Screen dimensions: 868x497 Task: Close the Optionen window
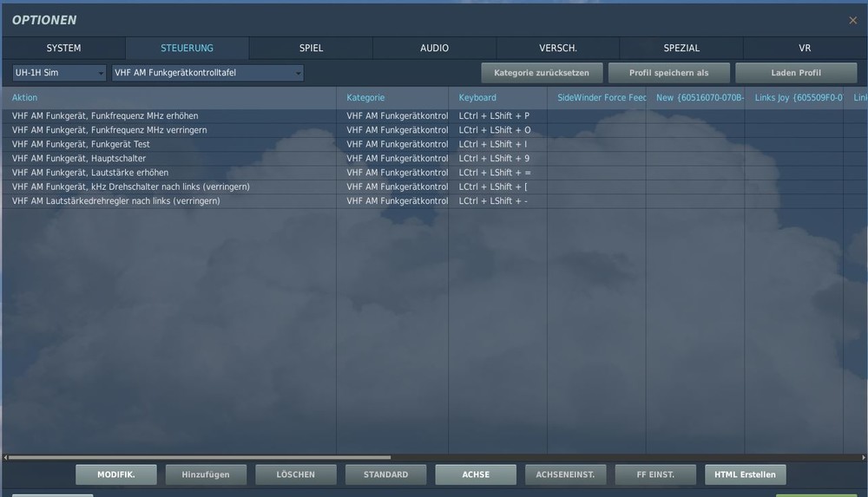[x=852, y=21]
